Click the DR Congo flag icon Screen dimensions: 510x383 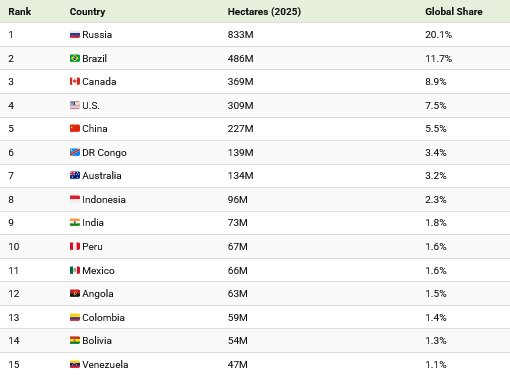(75, 152)
